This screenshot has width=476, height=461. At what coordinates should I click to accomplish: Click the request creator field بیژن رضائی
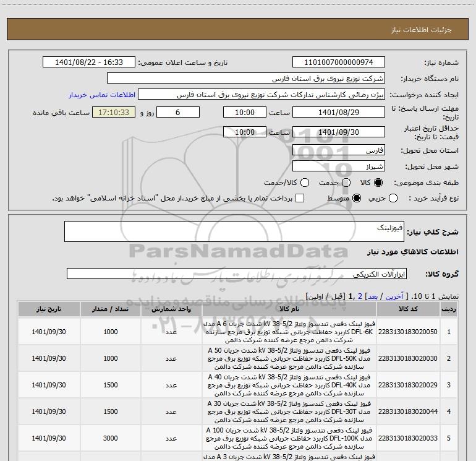point(261,95)
